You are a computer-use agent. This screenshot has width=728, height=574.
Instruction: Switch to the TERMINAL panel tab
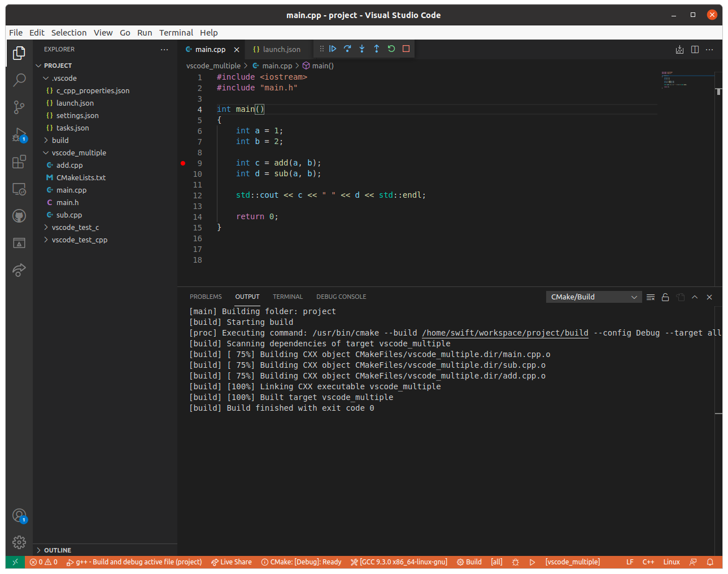(287, 297)
